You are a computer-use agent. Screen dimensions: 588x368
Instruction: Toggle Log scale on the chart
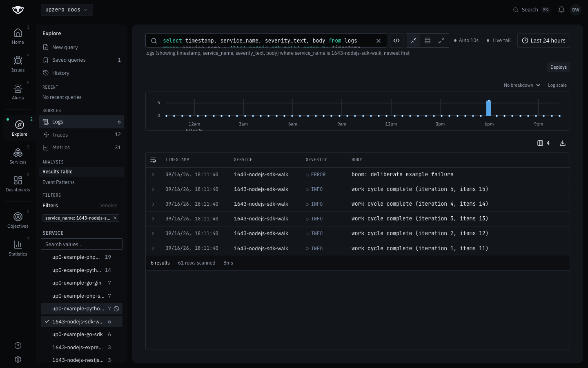point(557,85)
